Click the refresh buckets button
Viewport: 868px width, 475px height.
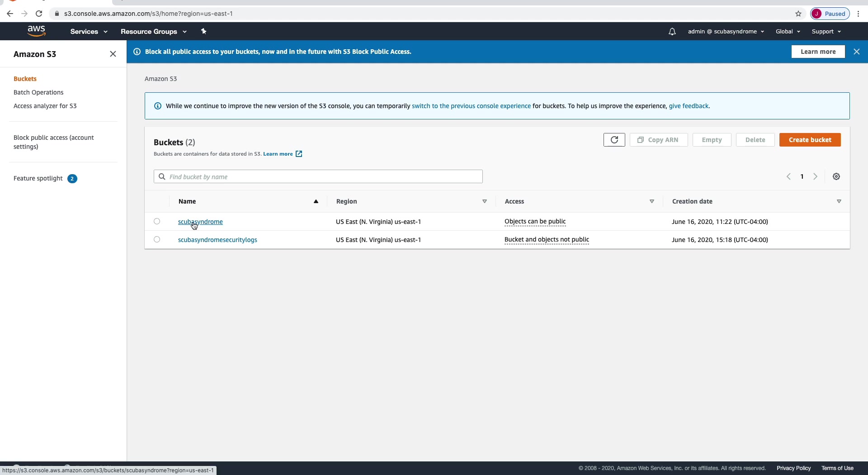614,140
